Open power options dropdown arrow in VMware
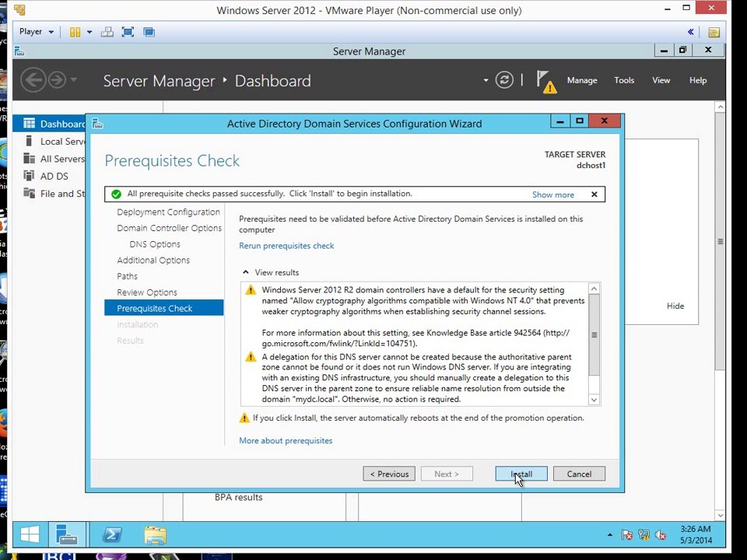The height and width of the screenshot is (560, 747). click(x=89, y=32)
